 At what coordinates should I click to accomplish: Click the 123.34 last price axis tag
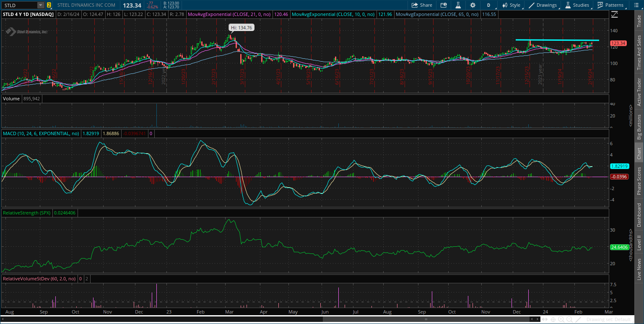pos(618,43)
